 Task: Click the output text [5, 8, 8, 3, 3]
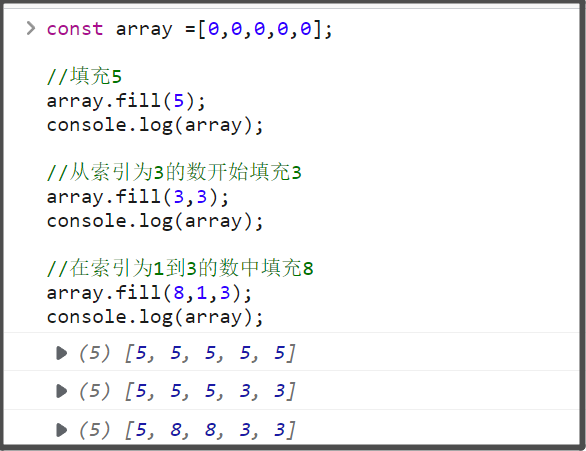[210, 430]
